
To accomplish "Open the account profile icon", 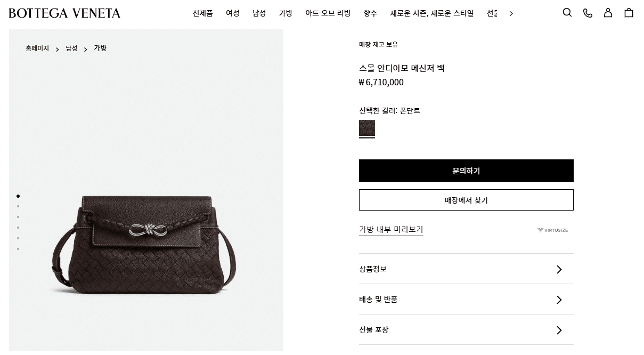I will (x=608, y=13).
